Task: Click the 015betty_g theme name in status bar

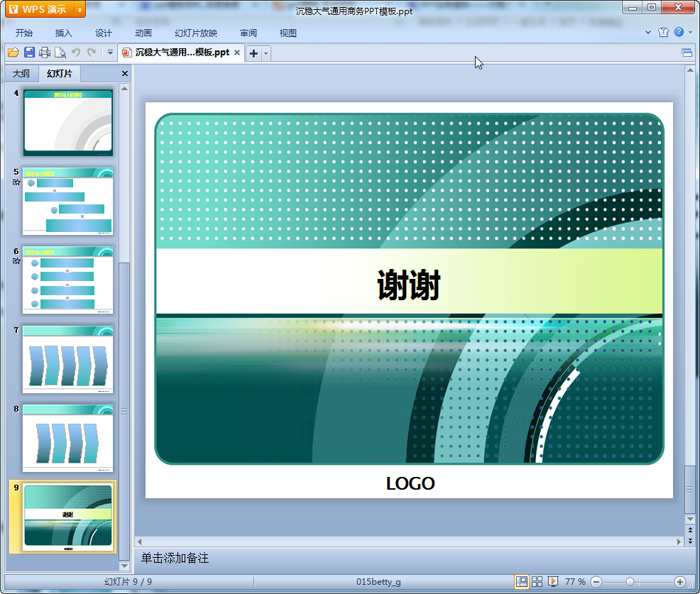Action: click(x=378, y=581)
